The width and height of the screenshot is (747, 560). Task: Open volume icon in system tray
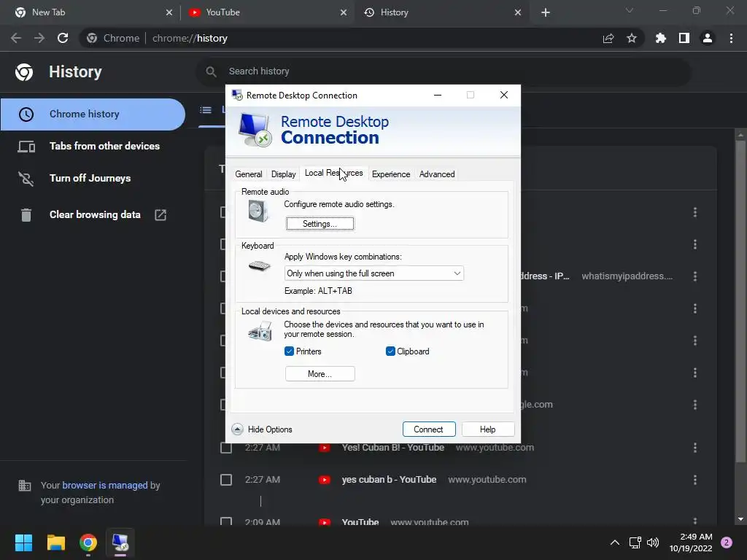653,542
